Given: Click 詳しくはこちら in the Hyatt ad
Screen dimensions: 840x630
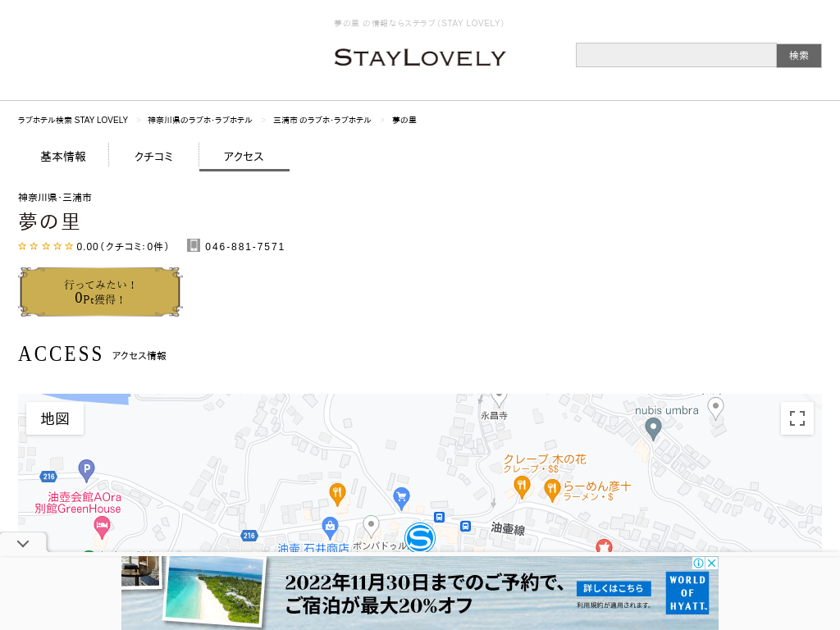Looking at the screenshot, I should [x=614, y=588].
